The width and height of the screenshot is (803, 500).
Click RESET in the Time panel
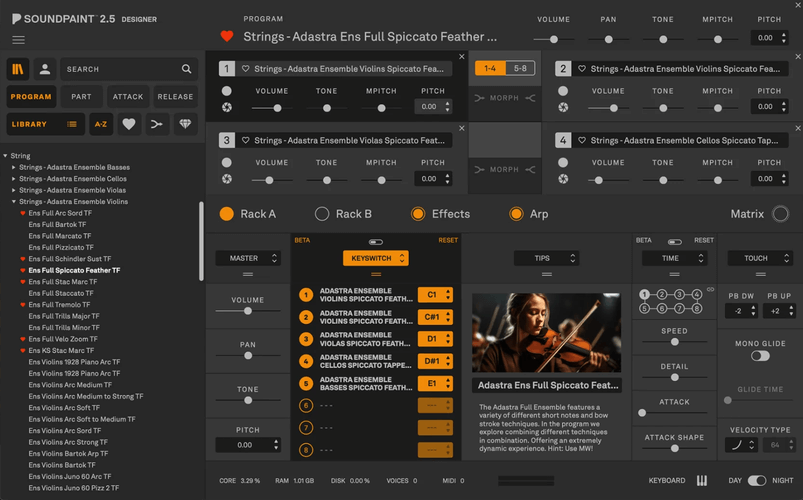coord(704,240)
